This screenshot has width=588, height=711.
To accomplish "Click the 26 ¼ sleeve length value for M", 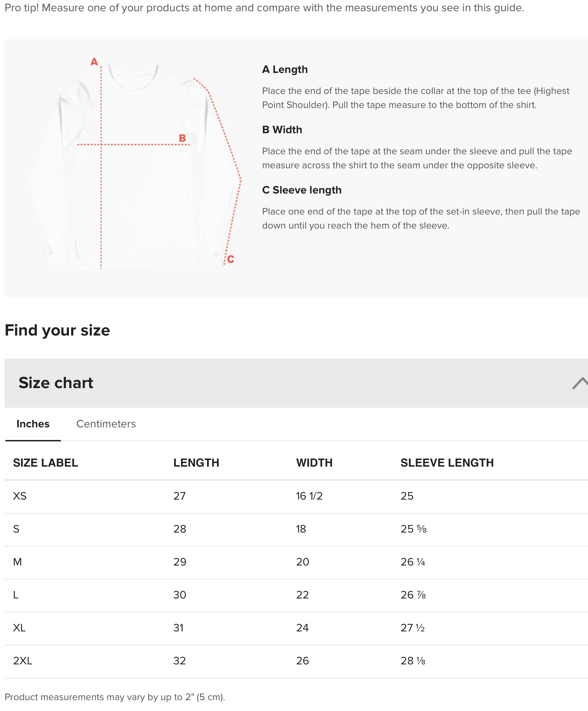I will [413, 562].
